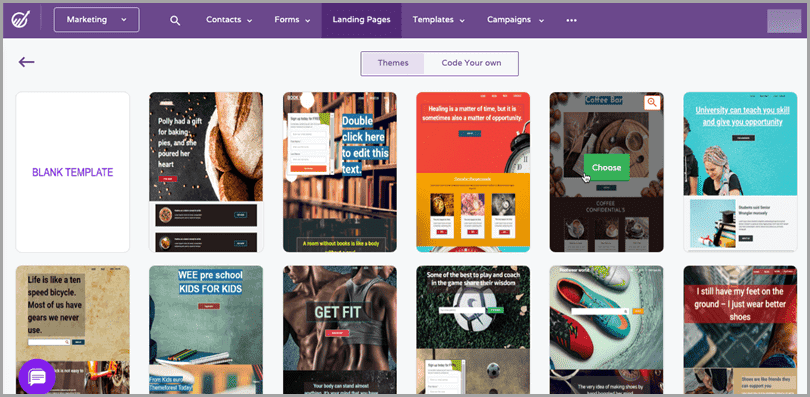Select the I just wear better shoes template

pyautogui.click(x=740, y=330)
